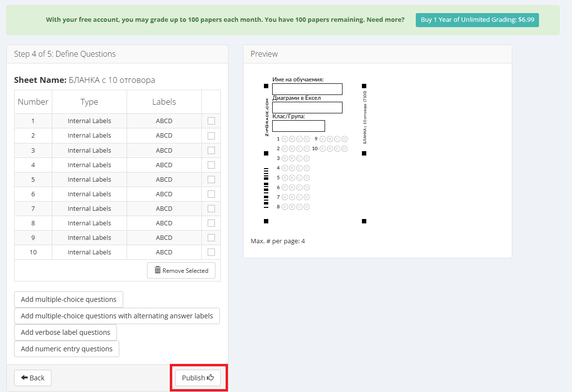
Task: Add multiple-choice questions with alternating answer labels
Action: [x=117, y=316]
